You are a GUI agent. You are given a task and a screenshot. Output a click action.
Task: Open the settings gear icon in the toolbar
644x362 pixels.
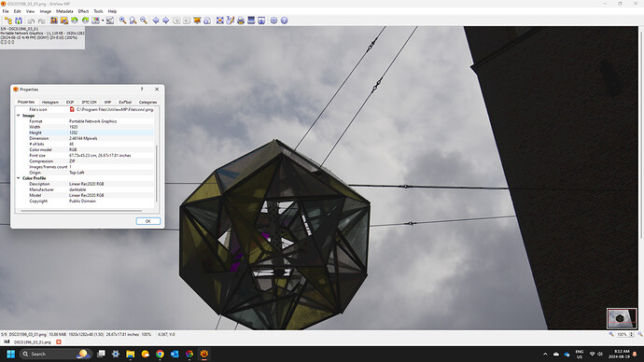pyautogui.click(x=273, y=21)
